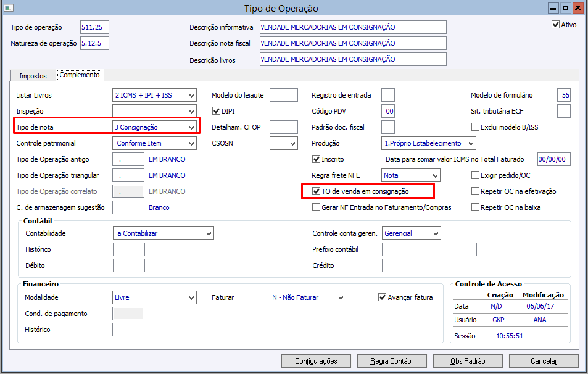Image resolution: width=588 pixels, height=374 pixels.
Task: Enable Exigir pedido/OC option
Action: coord(476,175)
